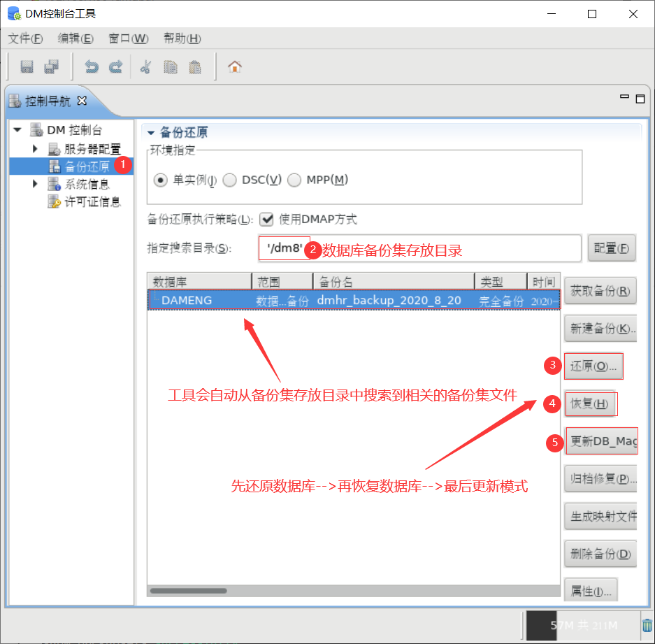Click the Save toolbar icon
This screenshot has width=655, height=644.
click(27, 67)
